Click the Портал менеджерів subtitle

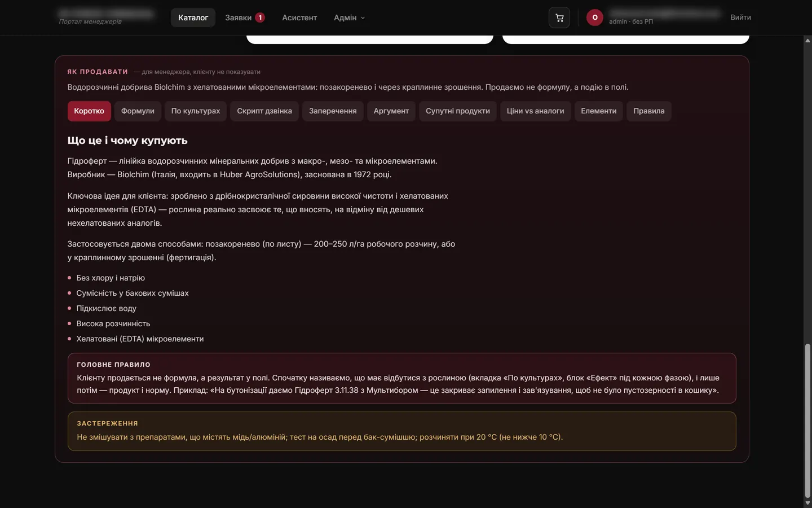tap(90, 21)
